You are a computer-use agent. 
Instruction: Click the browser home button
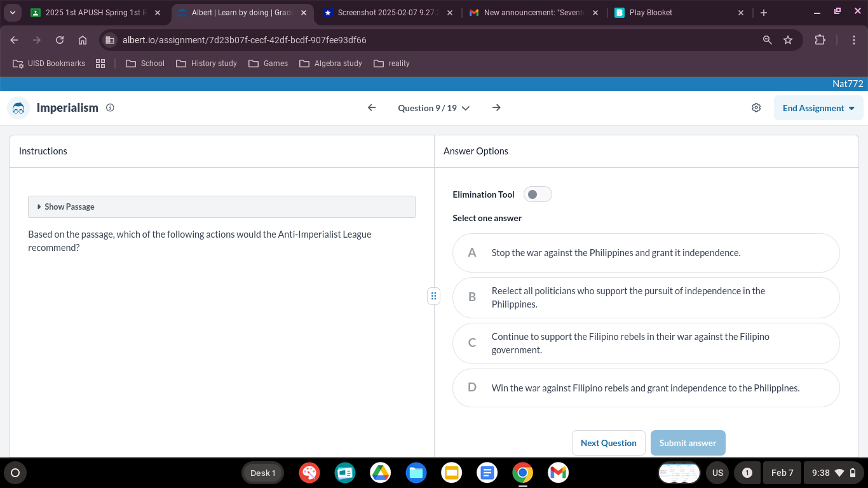click(x=82, y=40)
